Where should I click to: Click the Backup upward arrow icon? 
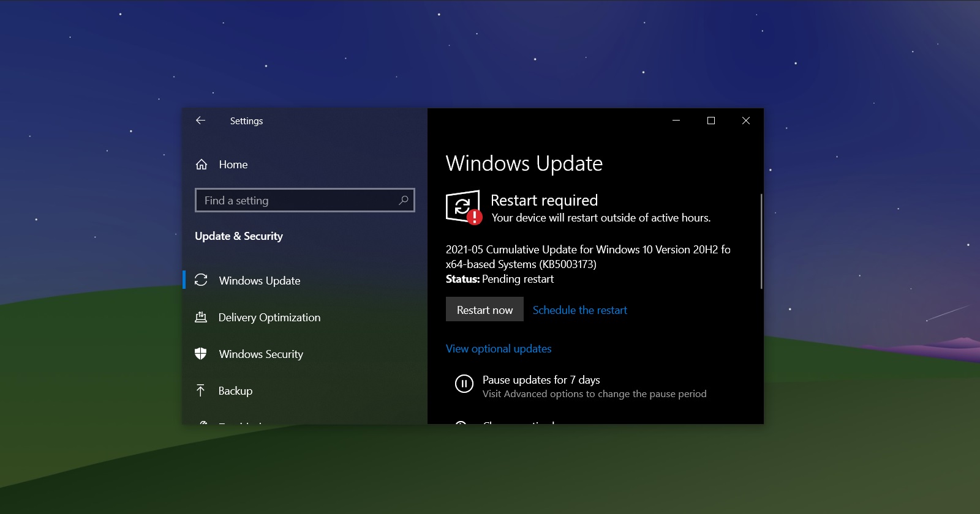click(200, 390)
